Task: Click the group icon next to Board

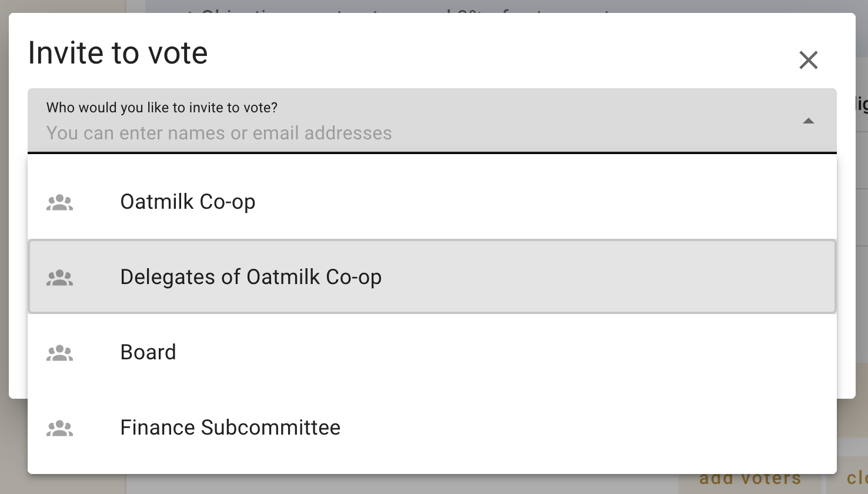Action: coord(59,353)
